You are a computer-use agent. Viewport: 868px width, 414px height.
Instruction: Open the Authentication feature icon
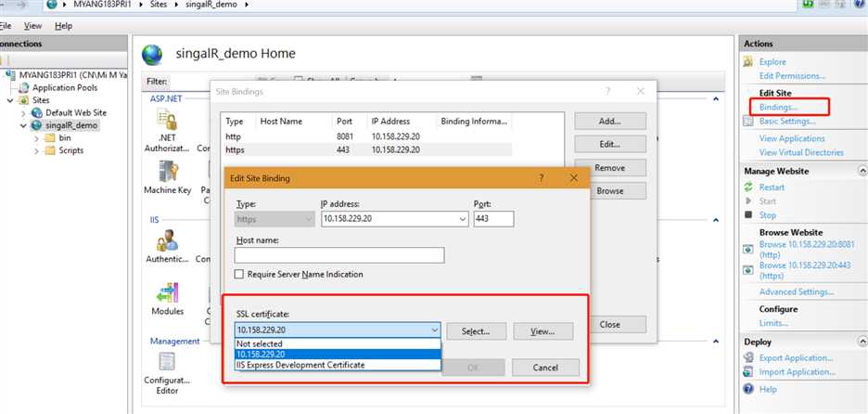[167, 240]
